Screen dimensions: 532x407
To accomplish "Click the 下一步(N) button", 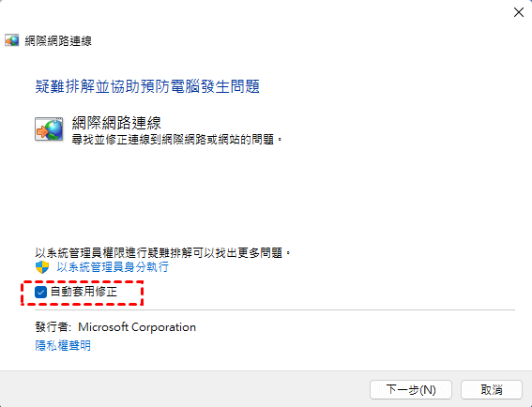I will [411, 390].
